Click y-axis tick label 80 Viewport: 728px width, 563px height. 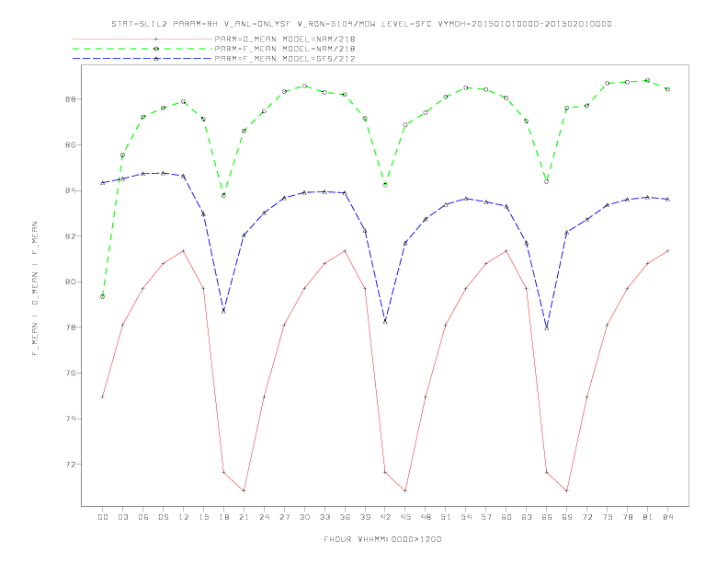[x=72, y=282]
